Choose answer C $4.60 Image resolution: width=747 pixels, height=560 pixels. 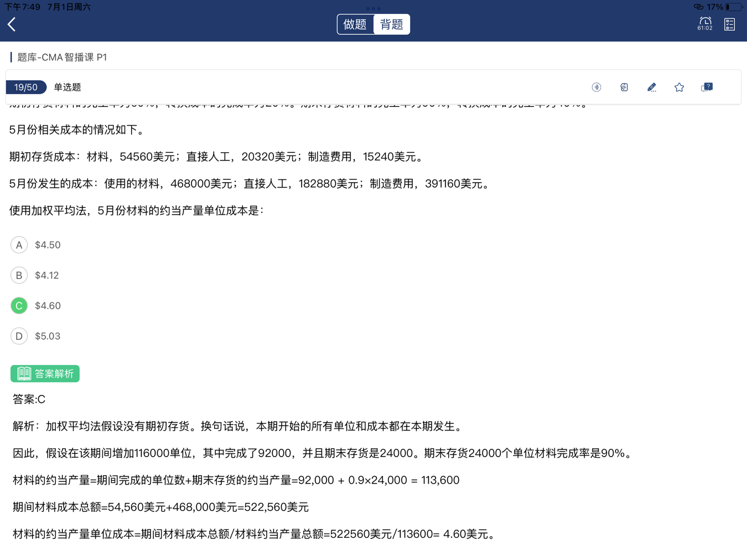19,306
